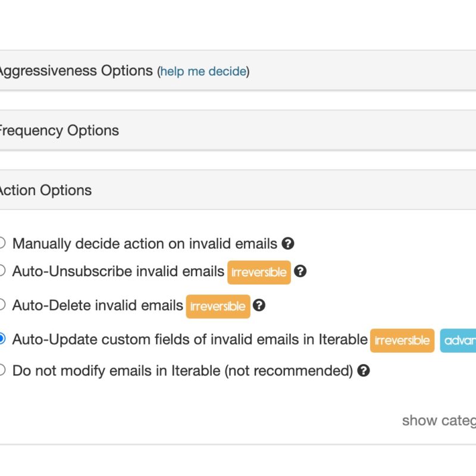Select Auto-Update custom fields in Iterable
The width and height of the screenshot is (476, 476).
point(1,339)
